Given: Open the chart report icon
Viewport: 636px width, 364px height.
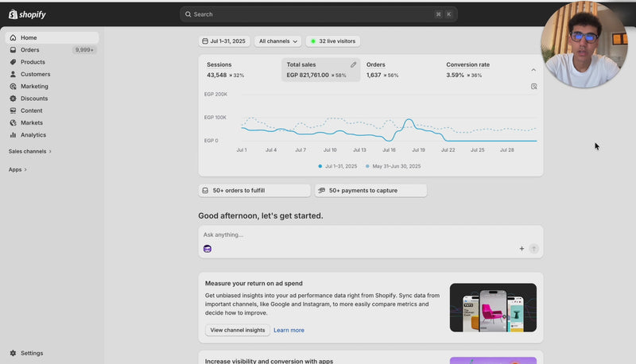Looking at the screenshot, I should point(534,86).
